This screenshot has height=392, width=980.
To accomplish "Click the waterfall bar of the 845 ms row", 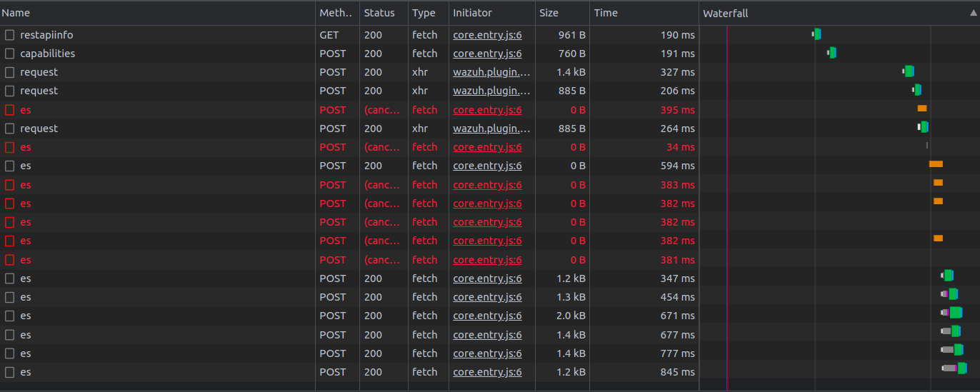I will pyautogui.click(x=954, y=368).
